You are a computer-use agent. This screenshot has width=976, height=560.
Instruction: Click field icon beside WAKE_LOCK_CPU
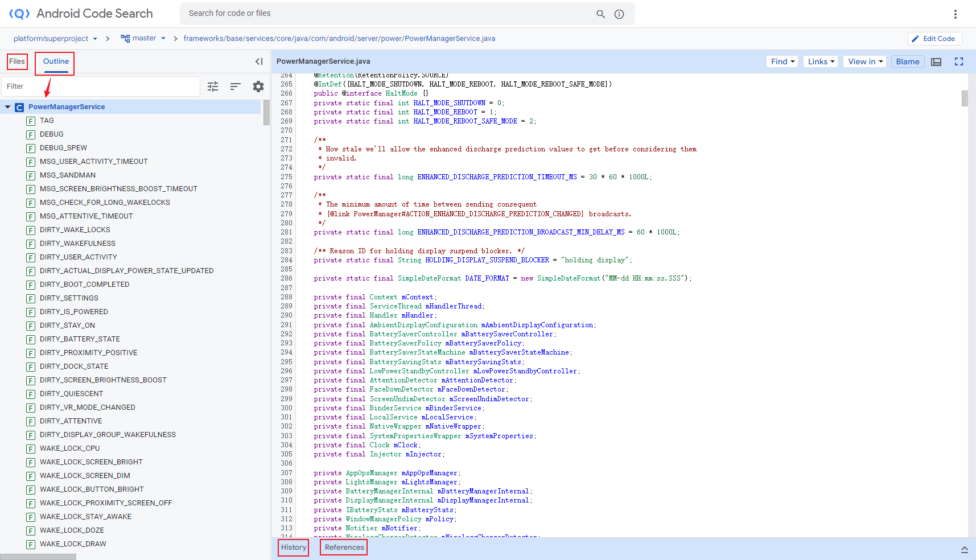coord(31,448)
